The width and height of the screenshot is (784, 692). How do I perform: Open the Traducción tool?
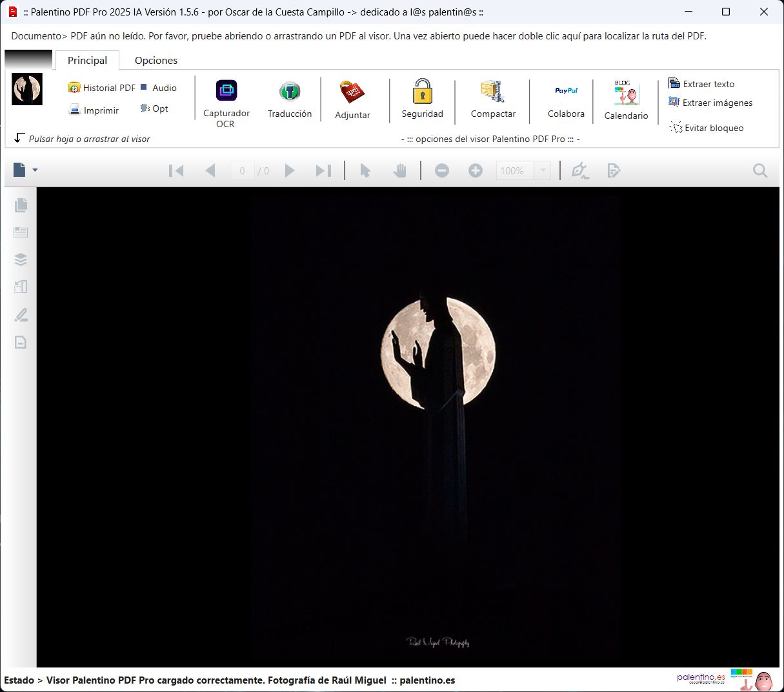pos(290,98)
